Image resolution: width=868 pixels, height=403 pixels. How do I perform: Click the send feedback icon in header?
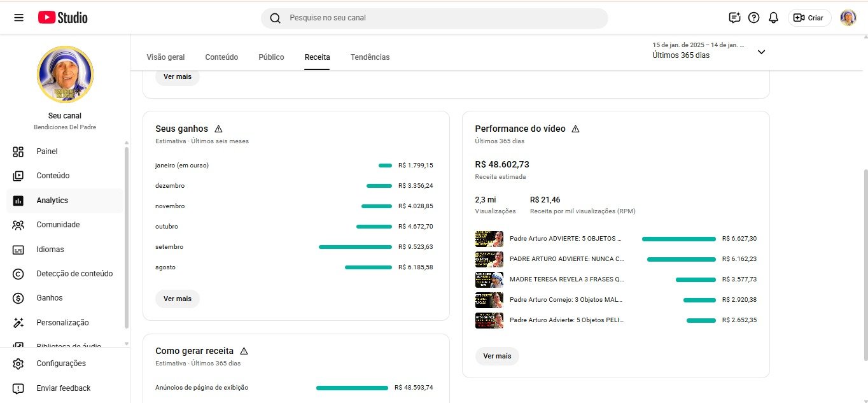coord(734,18)
